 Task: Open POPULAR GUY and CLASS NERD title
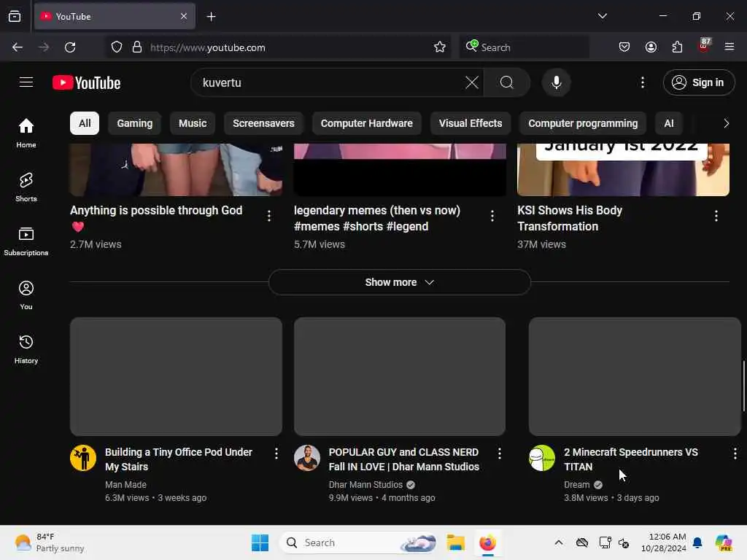pos(403,459)
